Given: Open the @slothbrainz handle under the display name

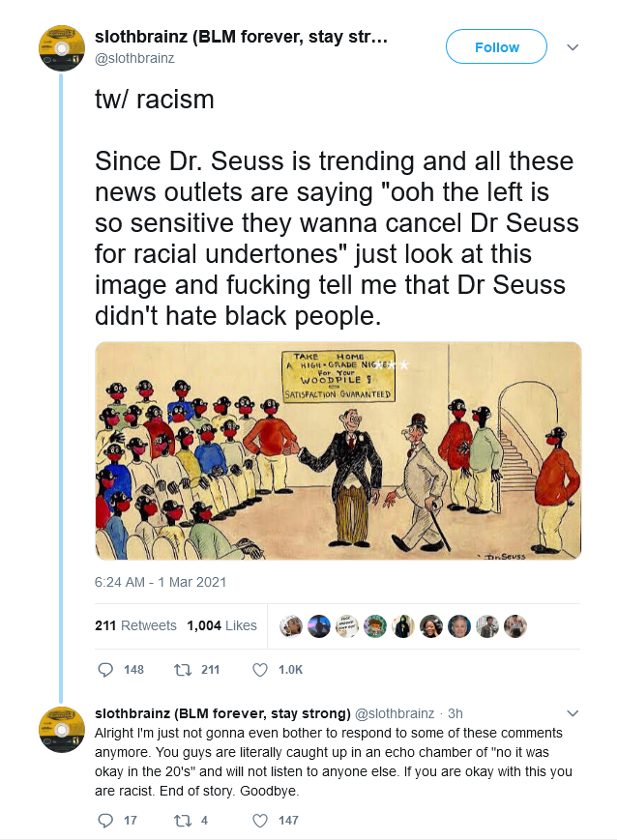Looking at the screenshot, I should click(x=134, y=58).
